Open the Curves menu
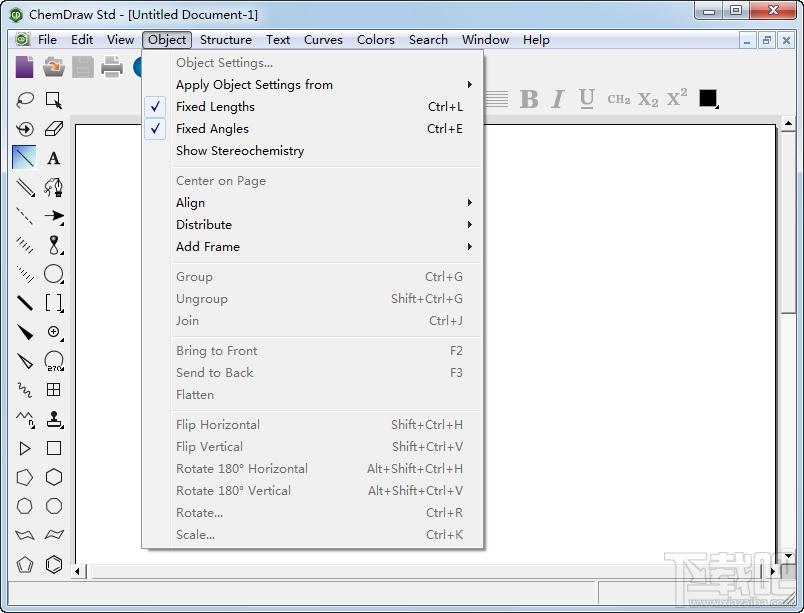The width and height of the screenshot is (804, 613). [x=323, y=39]
